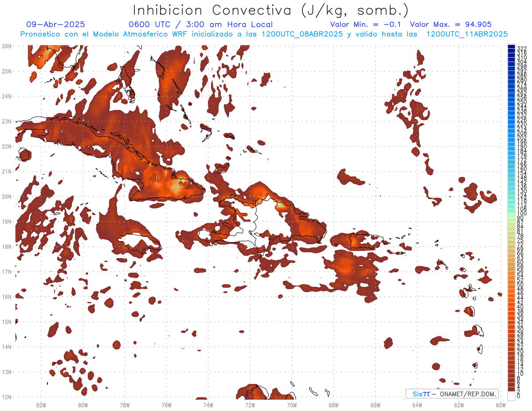The image size is (532, 411).
Task: Click the 19N latitude label
Action: 6,221
